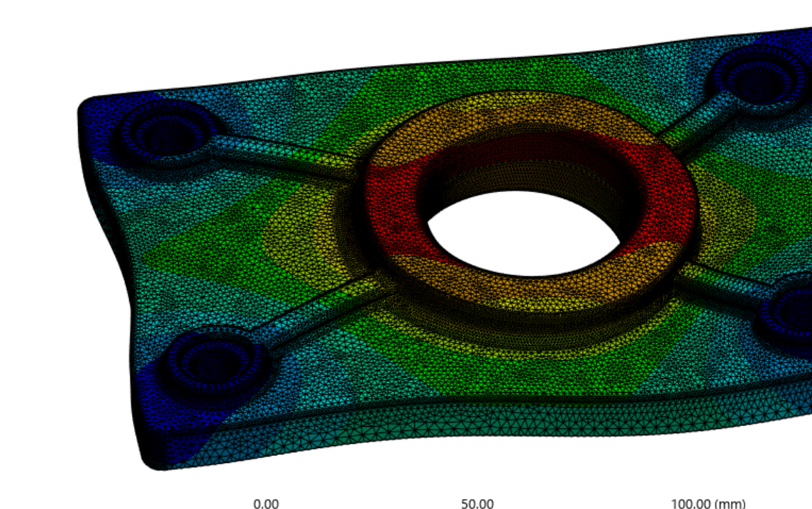Click the 50.00 scale label
The width and height of the screenshot is (812, 509).
tap(477, 503)
